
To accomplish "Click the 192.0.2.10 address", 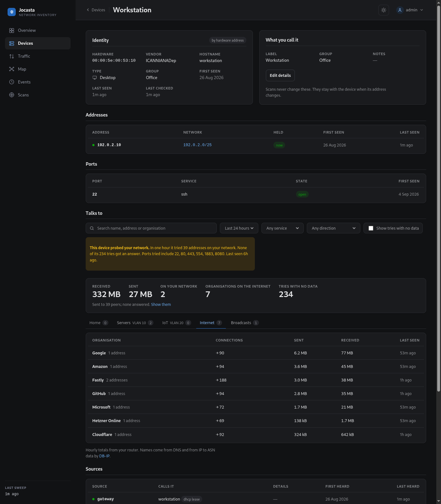I will coord(109,145).
